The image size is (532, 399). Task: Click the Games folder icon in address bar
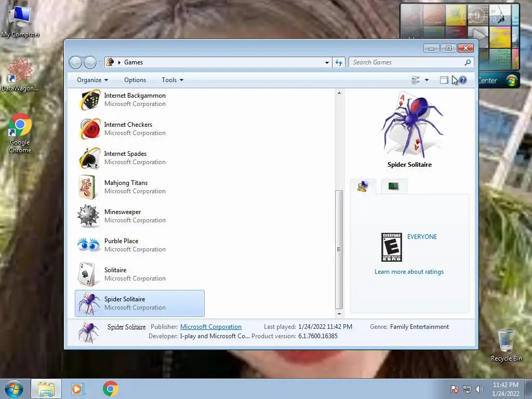coord(110,62)
